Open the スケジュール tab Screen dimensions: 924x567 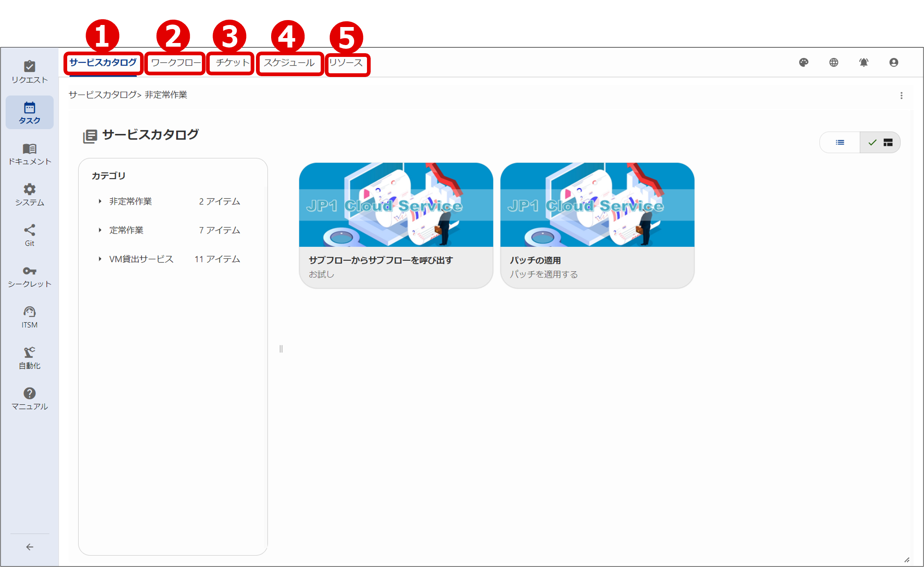tap(289, 63)
